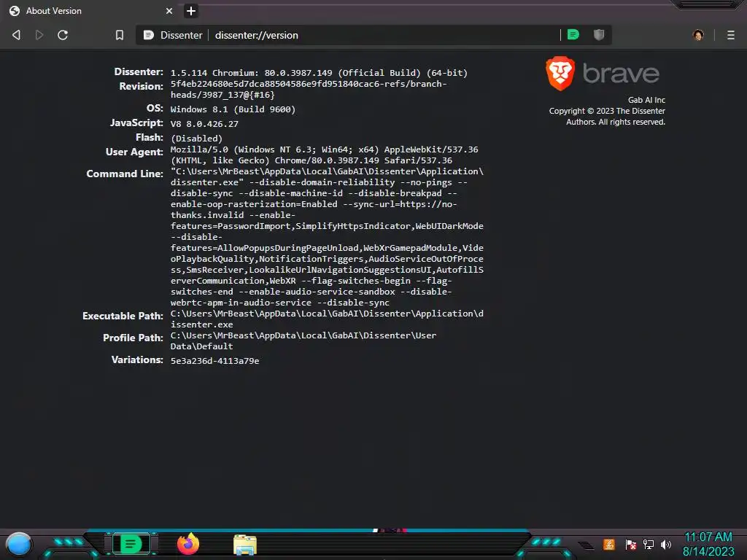Go back using the browser back arrow

tap(16, 35)
